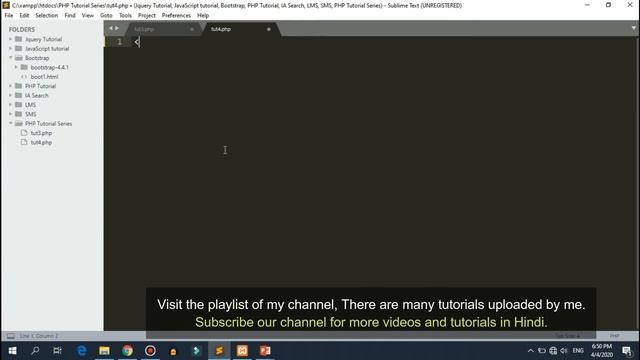Select the JavaScript tutorial folder icon
This screenshot has width=640, height=360.
click(x=18, y=49)
